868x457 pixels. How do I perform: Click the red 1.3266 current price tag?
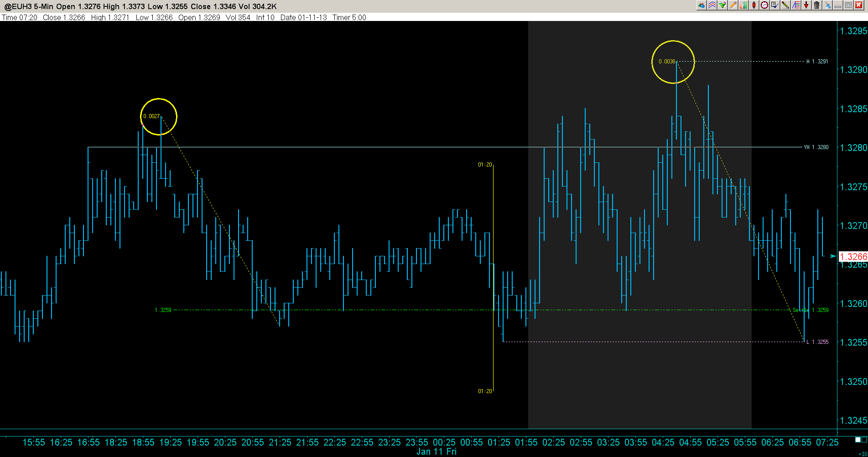point(853,257)
